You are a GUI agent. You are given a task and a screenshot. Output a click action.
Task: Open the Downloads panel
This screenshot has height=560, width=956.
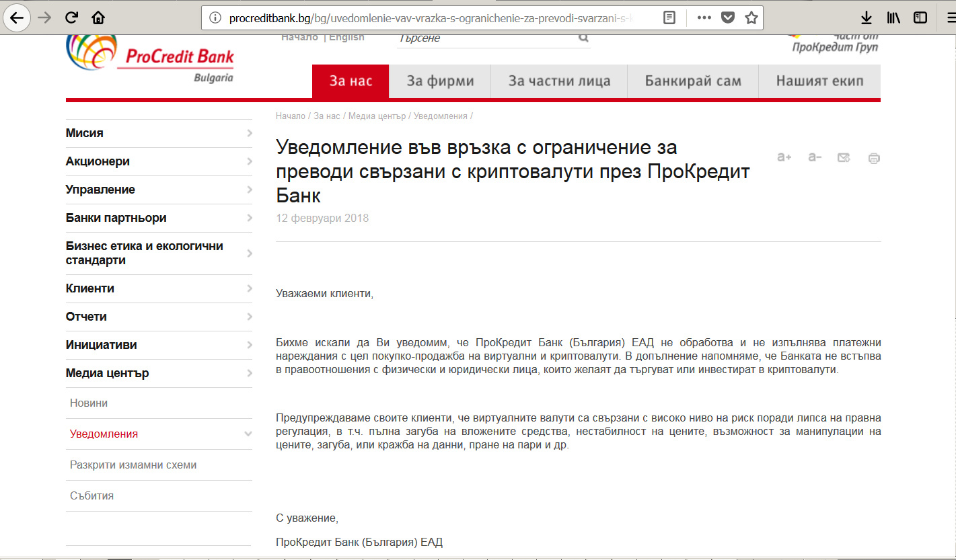click(867, 17)
